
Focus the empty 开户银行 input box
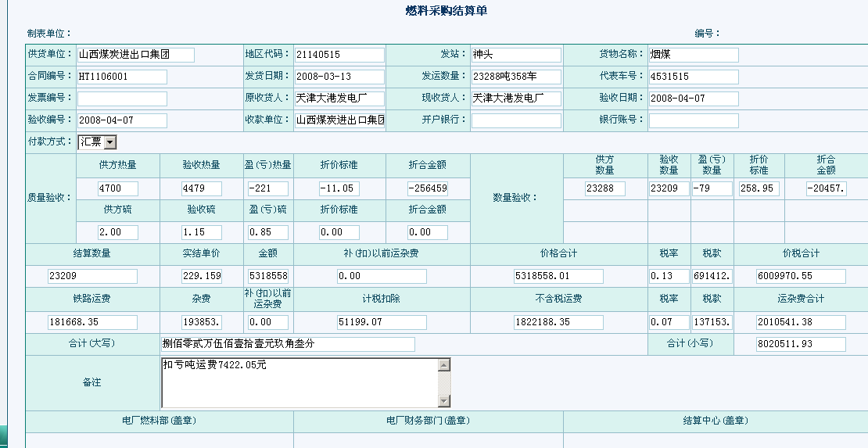pos(516,120)
